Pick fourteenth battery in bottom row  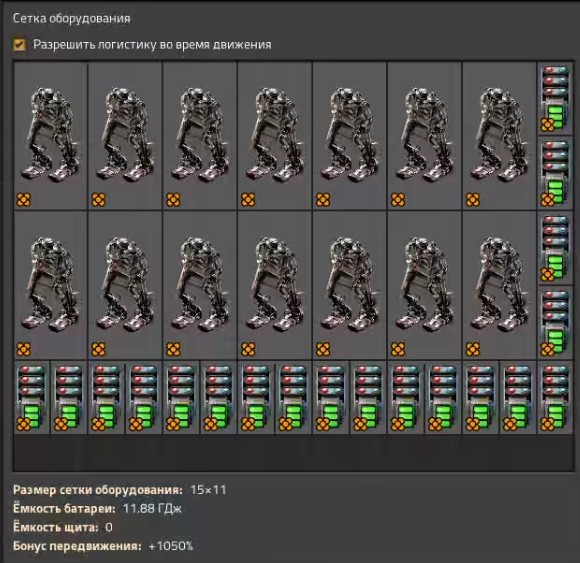click(517, 397)
